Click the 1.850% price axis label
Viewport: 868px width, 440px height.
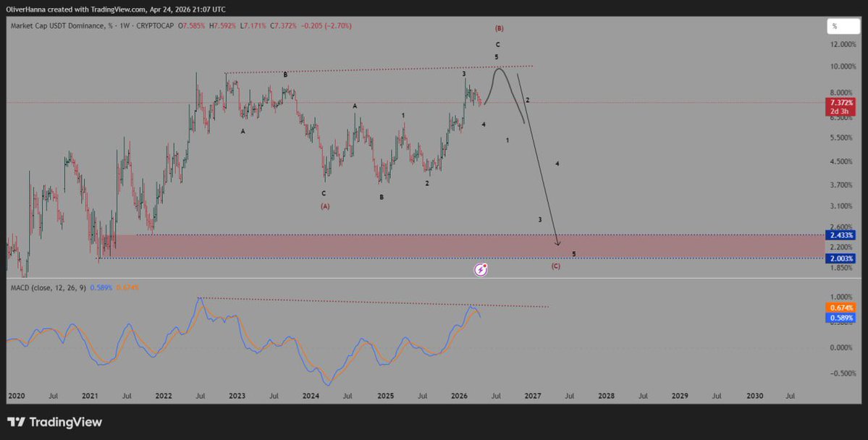[841, 268]
